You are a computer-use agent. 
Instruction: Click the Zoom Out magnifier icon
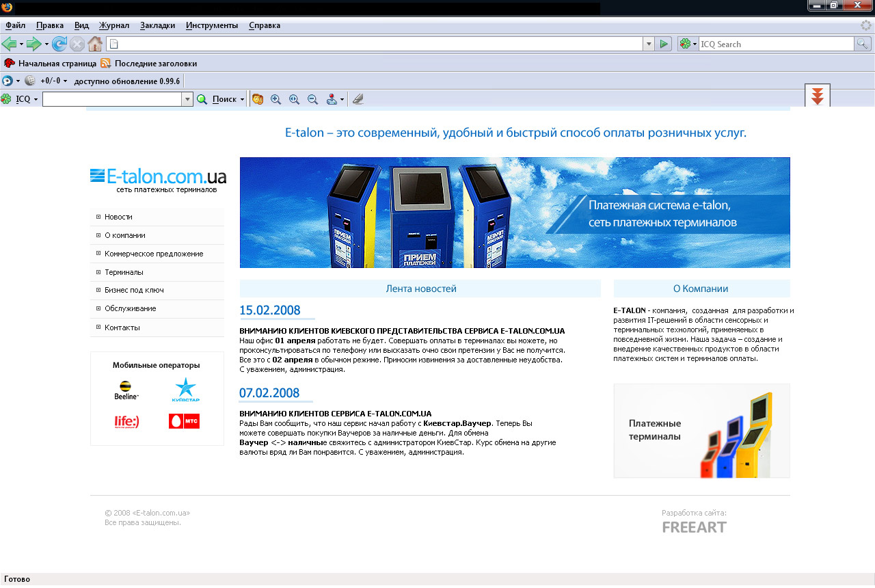[313, 99]
